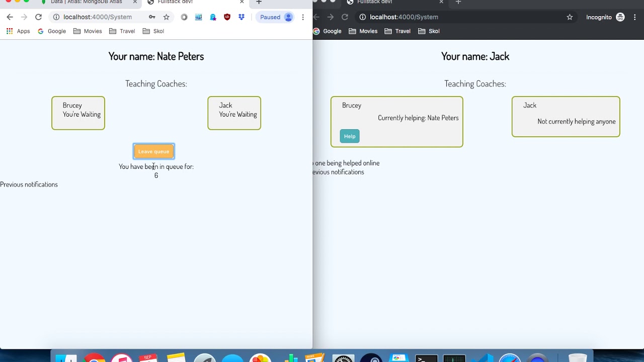Switch to the Data | Atlas: MongoDB Atlas tab
Viewport: 644px width, 362px height.
(87, 3)
